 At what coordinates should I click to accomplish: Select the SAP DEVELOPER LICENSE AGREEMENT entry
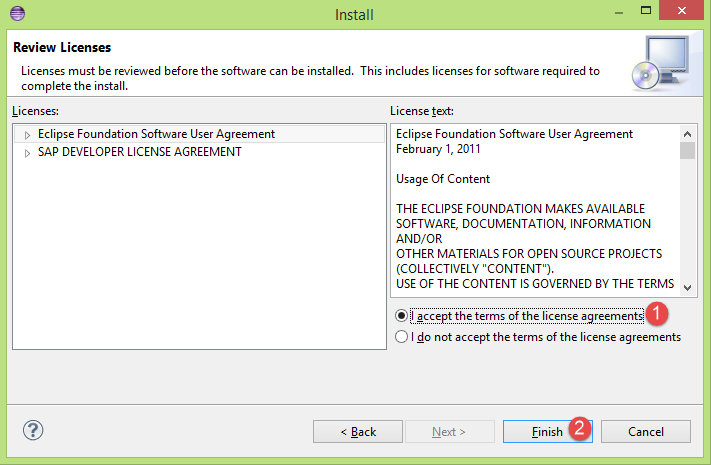coord(140,152)
